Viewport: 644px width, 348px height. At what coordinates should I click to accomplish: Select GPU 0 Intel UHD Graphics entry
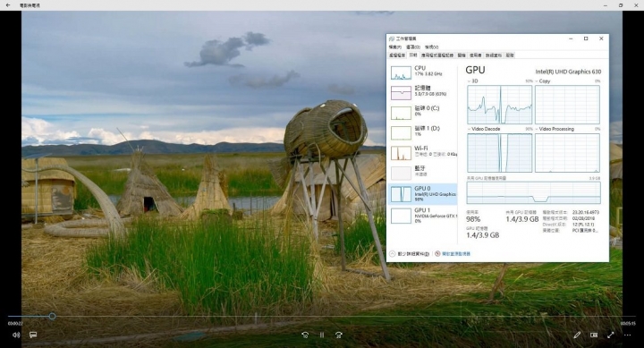pyautogui.click(x=423, y=194)
